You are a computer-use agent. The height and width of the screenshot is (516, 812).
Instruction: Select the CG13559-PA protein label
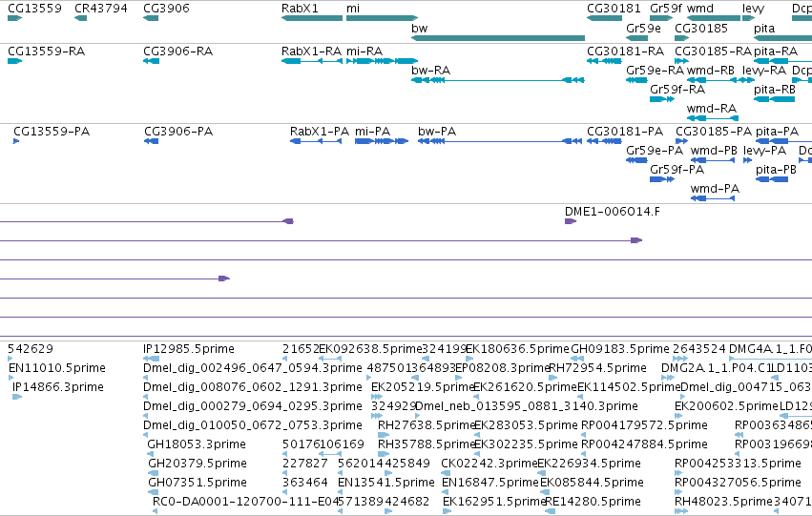pyautogui.click(x=52, y=132)
